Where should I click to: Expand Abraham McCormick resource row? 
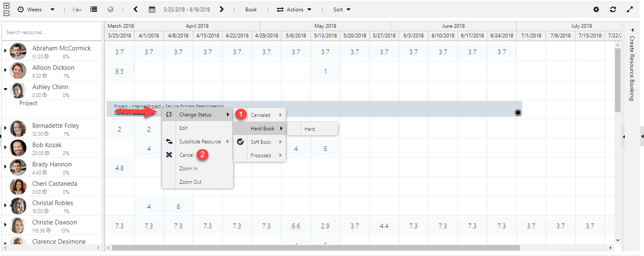click(x=5, y=51)
